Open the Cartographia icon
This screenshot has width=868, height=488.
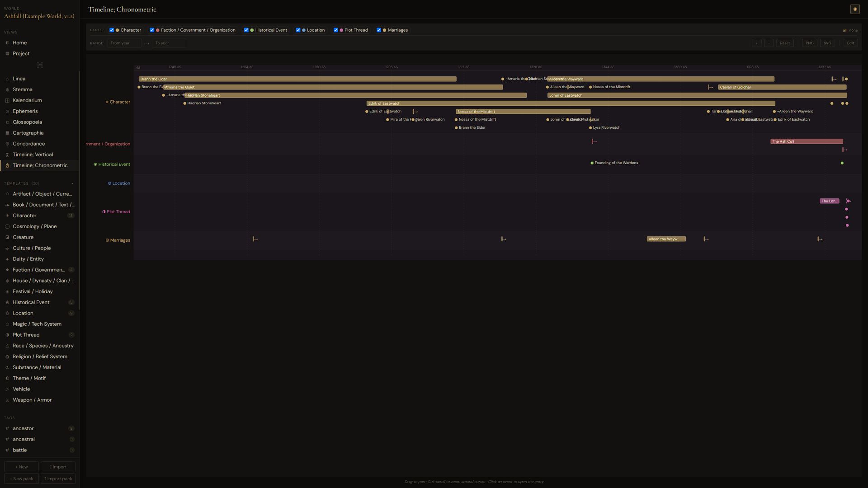pyautogui.click(x=7, y=133)
